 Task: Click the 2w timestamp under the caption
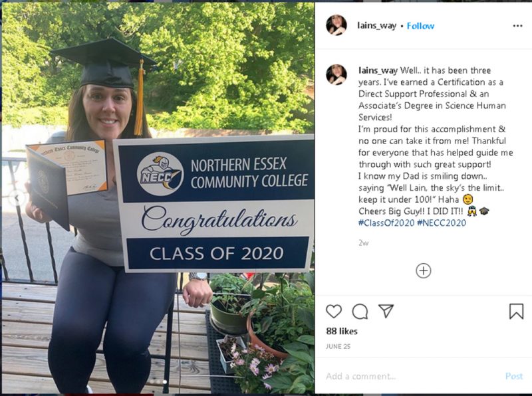(x=363, y=243)
